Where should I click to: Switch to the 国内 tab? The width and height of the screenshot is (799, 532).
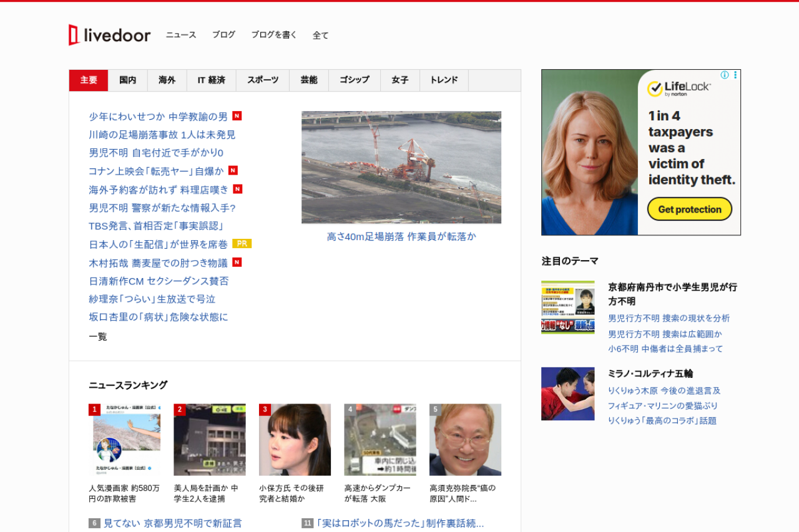128,80
